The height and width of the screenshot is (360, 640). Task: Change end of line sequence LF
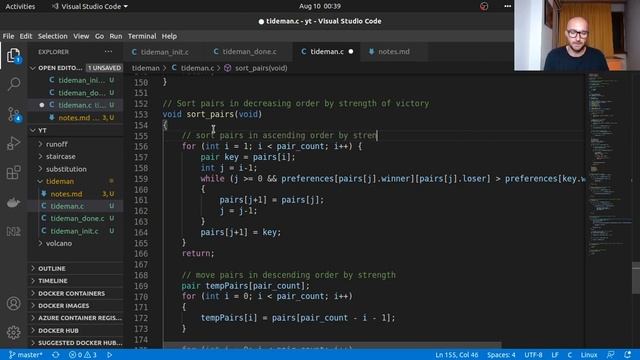(x=555, y=355)
